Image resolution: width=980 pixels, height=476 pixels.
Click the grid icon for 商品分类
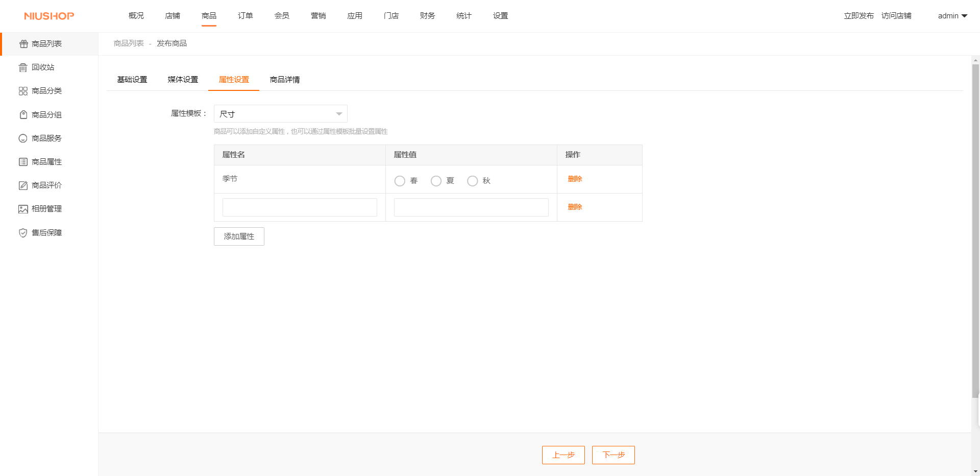[x=23, y=91]
